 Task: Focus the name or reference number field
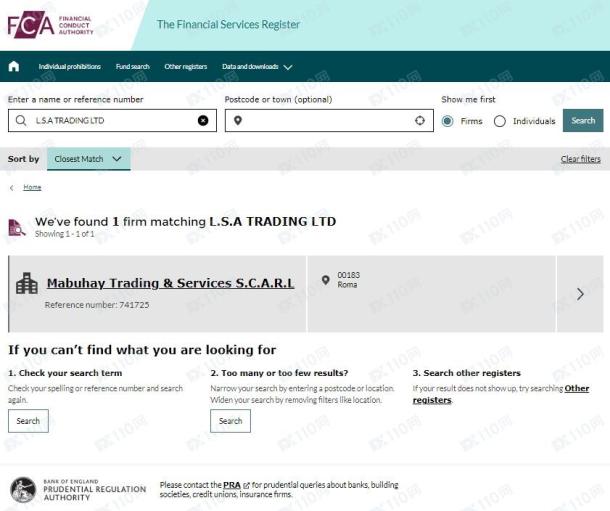(x=112, y=121)
